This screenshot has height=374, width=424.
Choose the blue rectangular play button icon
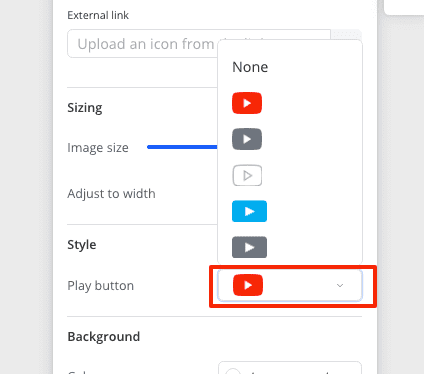tap(249, 211)
